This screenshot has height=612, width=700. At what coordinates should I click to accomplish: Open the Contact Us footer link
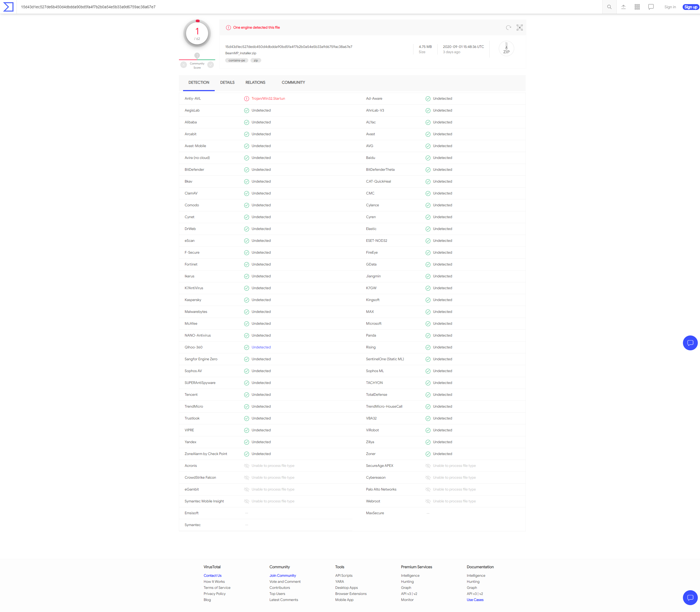[212, 576]
